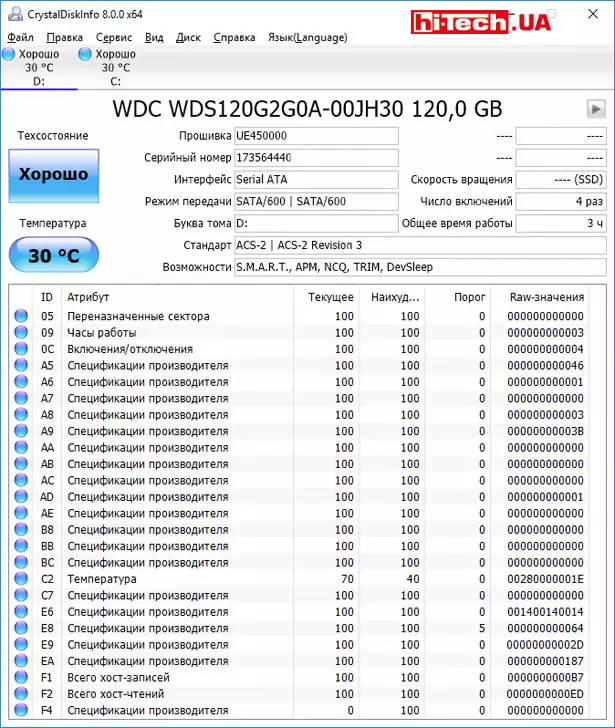Select disk D: tab at top
615x728 pixels.
point(38,68)
